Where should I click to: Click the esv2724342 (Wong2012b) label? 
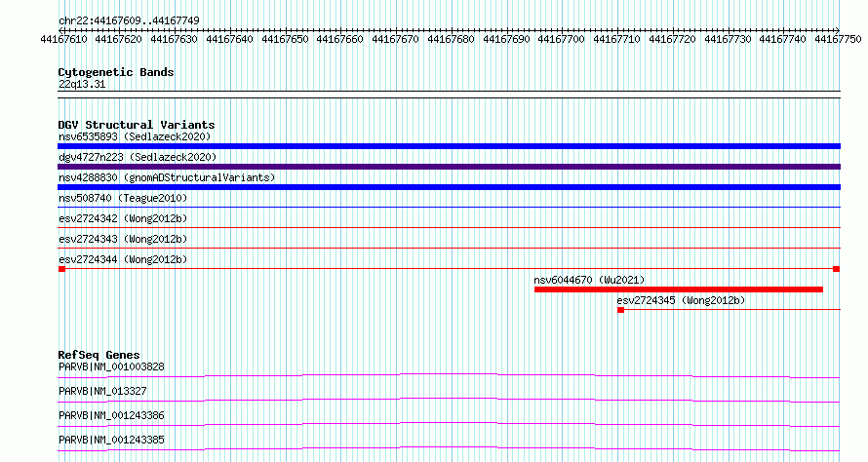point(123,218)
